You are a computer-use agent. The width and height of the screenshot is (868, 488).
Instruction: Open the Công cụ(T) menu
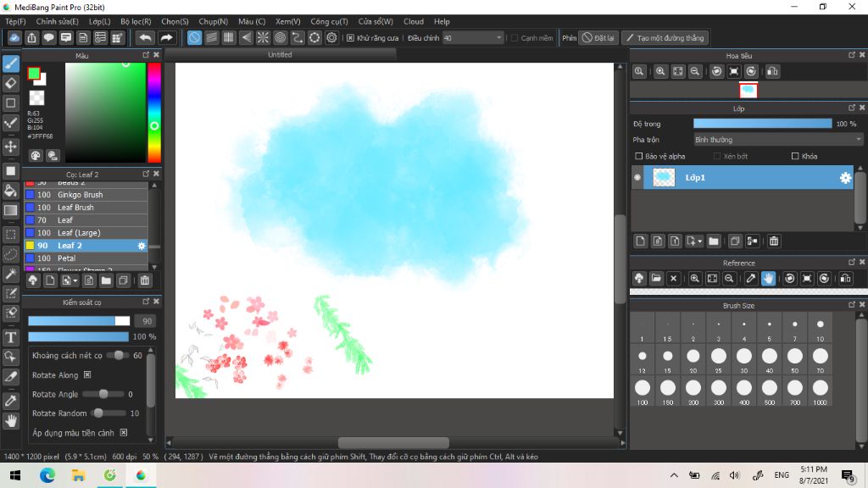coord(329,21)
